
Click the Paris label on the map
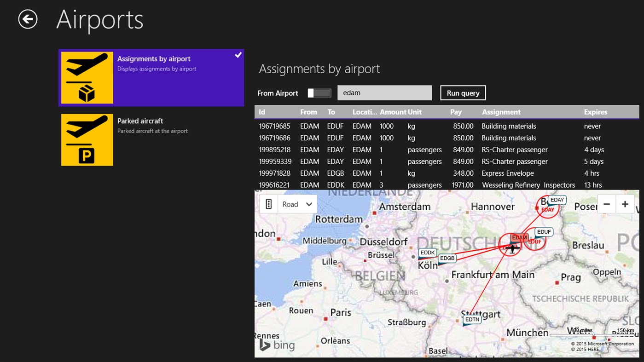tap(341, 312)
